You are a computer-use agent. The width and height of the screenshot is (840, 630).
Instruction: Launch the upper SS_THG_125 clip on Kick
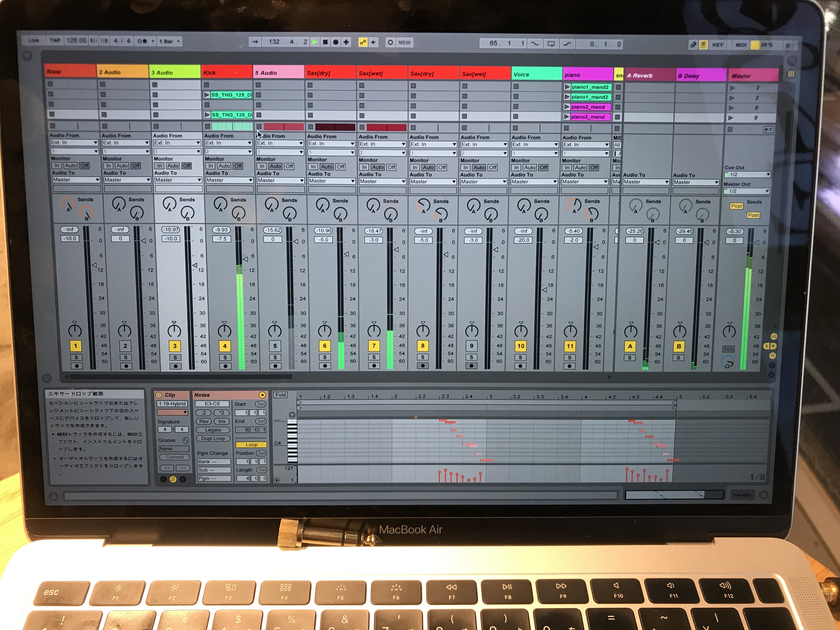pyautogui.click(x=207, y=95)
